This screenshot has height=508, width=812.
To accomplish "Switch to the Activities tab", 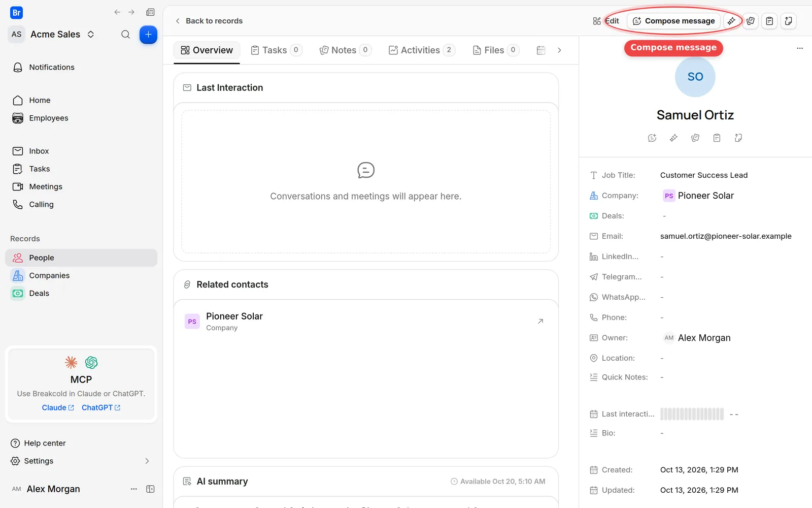I will pos(422,50).
